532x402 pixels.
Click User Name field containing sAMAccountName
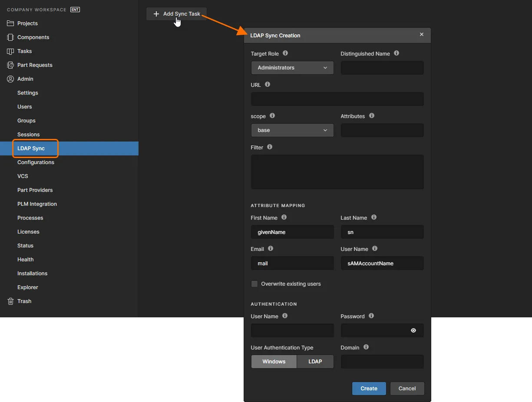382,264
